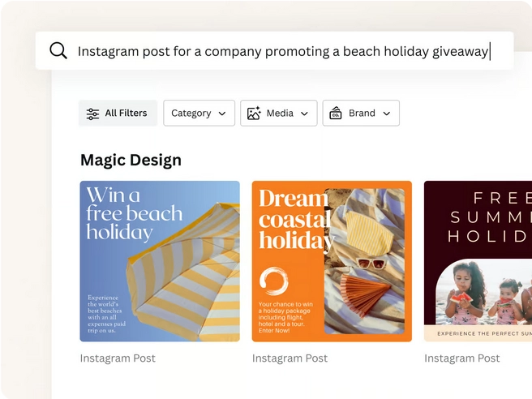Click the Magic Design section heading
This screenshot has height=399, width=532.
[131, 160]
